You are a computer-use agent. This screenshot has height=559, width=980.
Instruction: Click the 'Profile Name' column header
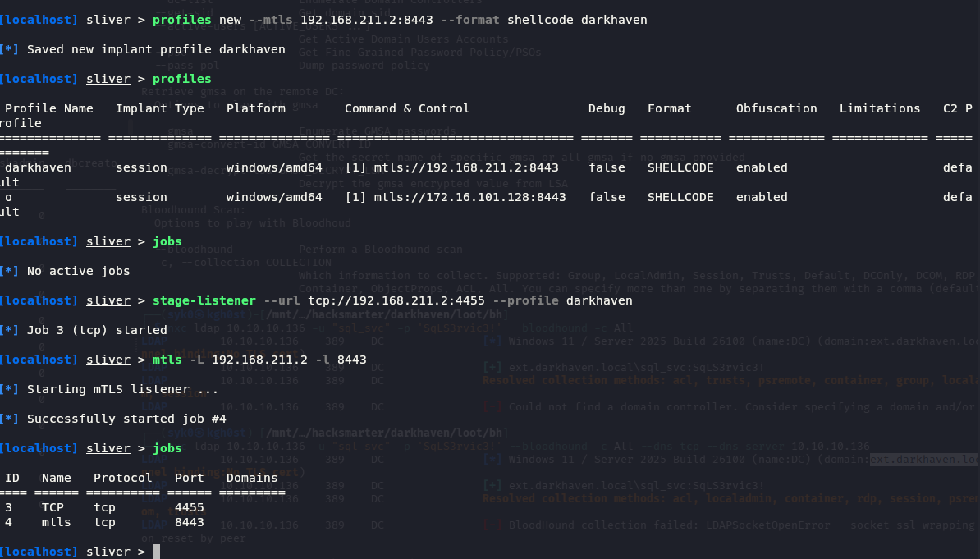[x=48, y=109]
